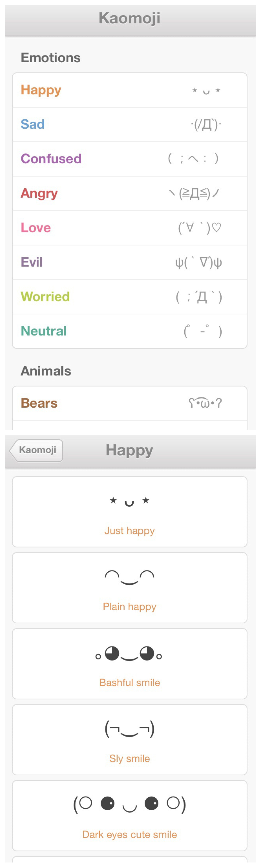
Task: Pick the Plain happy arched-eyes face
Action: coord(130,577)
